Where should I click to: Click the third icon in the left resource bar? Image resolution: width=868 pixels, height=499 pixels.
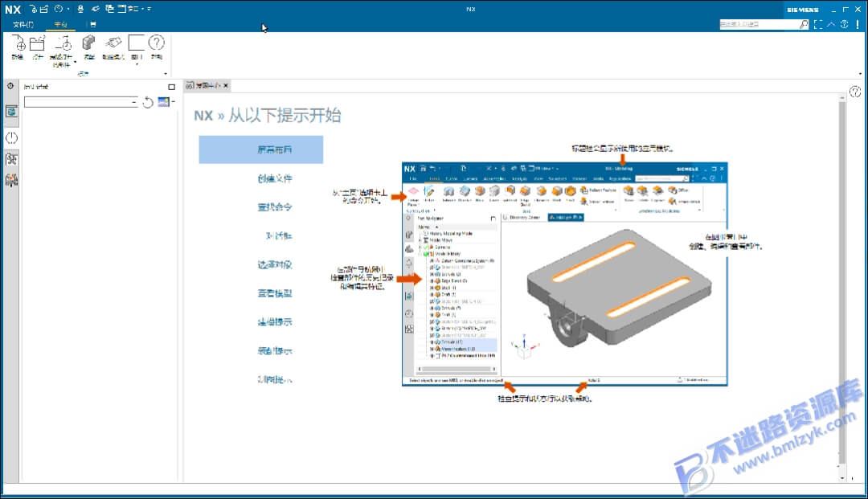[11, 159]
